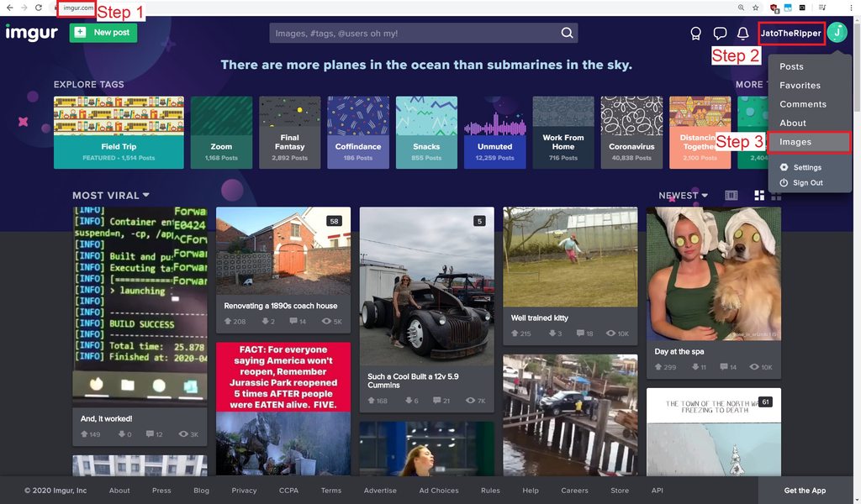Click the zoom magnifier icon in the address bar
The height and width of the screenshot is (504, 861).
pos(742,8)
